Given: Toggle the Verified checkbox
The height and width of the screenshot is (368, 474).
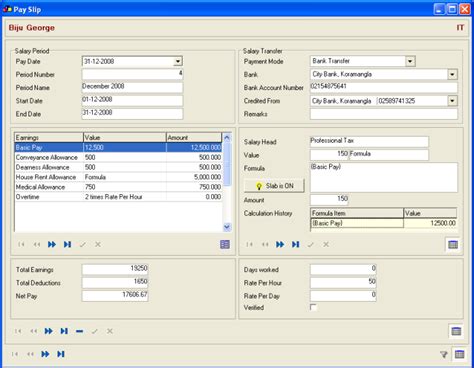Looking at the screenshot, I should tap(313, 307).
